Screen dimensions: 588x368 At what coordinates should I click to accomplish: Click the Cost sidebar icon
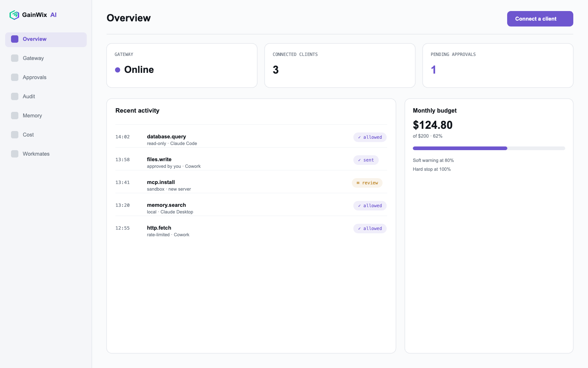[x=15, y=135]
